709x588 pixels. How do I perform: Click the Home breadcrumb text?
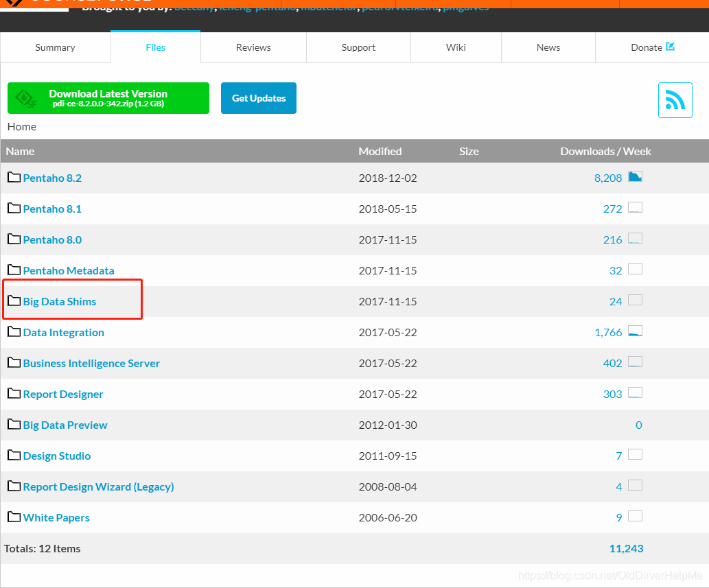click(x=22, y=126)
